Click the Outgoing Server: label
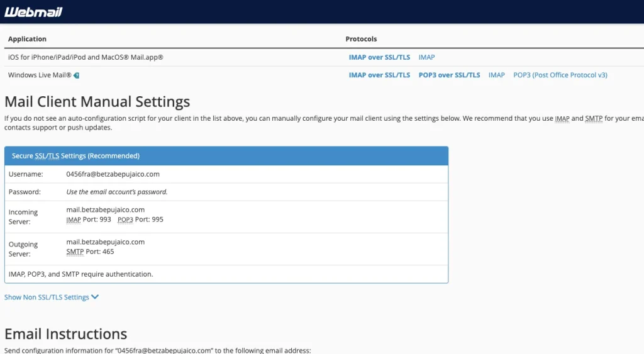 point(23,249)
